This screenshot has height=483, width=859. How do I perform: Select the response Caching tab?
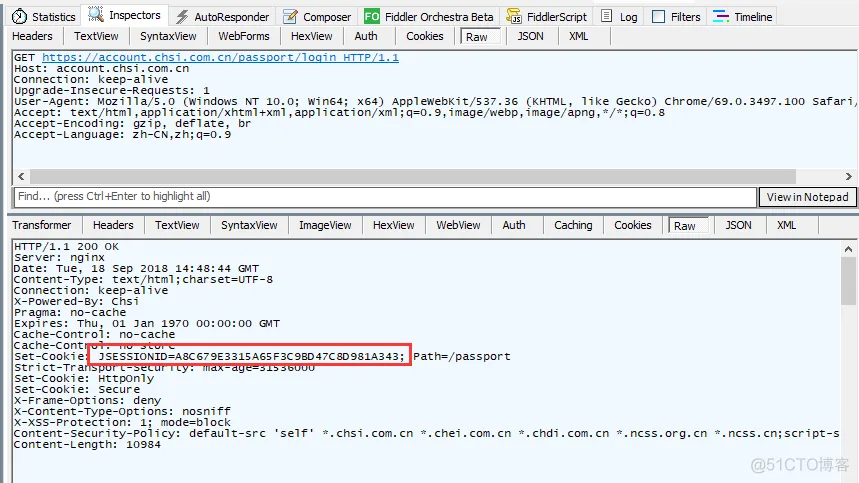[573, 225]
